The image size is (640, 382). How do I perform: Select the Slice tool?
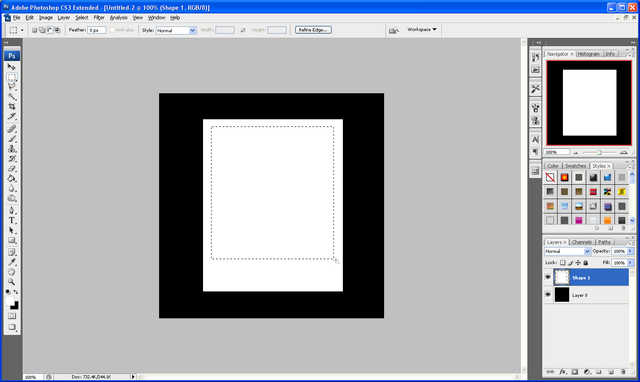(x=12, y=116)
